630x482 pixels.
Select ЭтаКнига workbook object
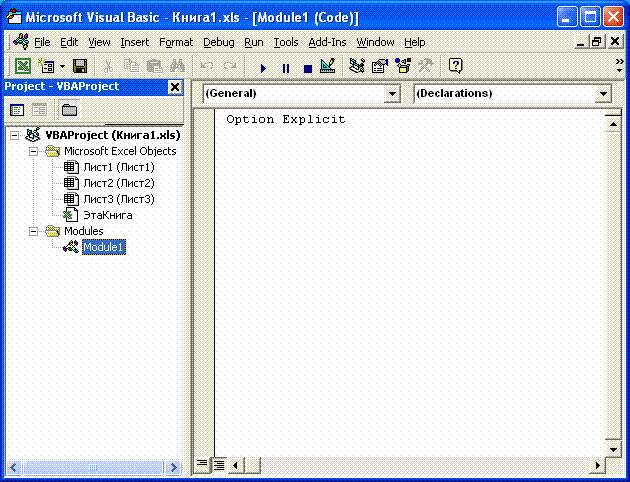[x=108, y=215]
